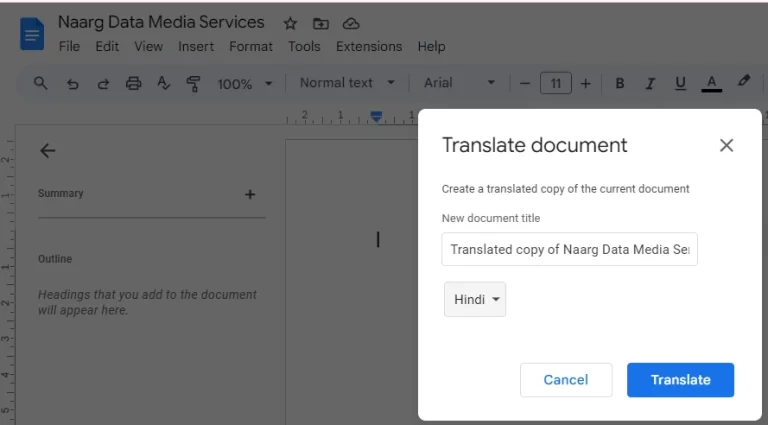Open the Insert menu
768x425 pixels.
[196, 46]
